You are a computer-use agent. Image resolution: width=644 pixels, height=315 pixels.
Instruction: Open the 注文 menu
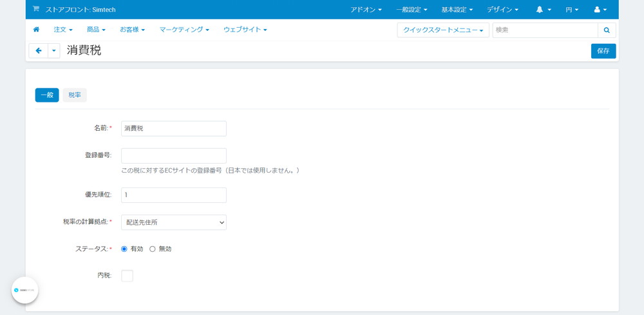pos(63,30)
